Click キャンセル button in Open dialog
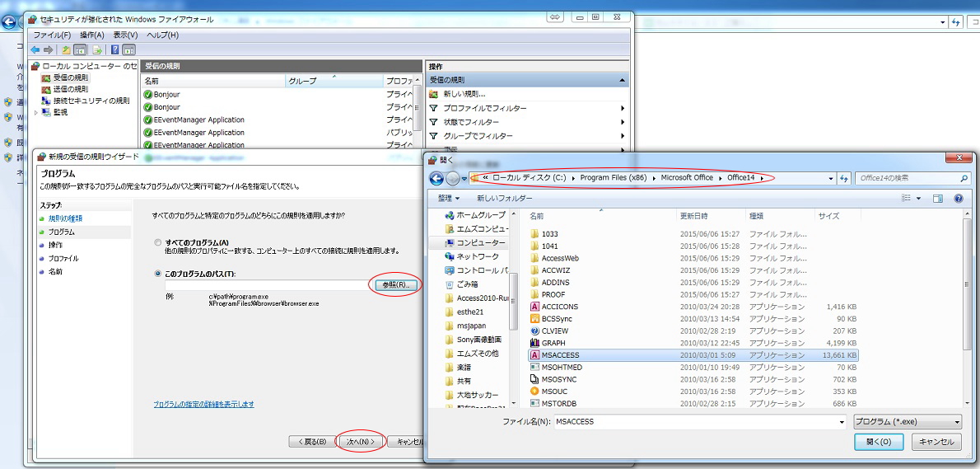 pos(937,442)
